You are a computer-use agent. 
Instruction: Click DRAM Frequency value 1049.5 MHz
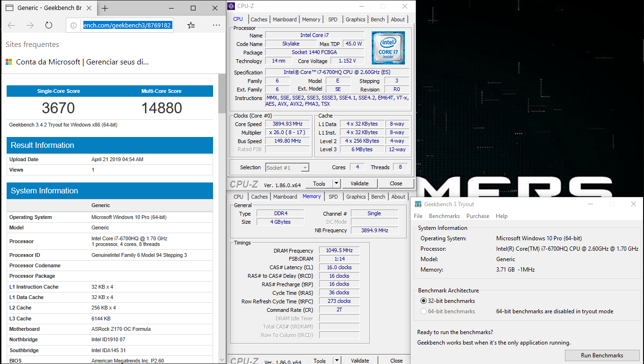[x=339, y=250]
